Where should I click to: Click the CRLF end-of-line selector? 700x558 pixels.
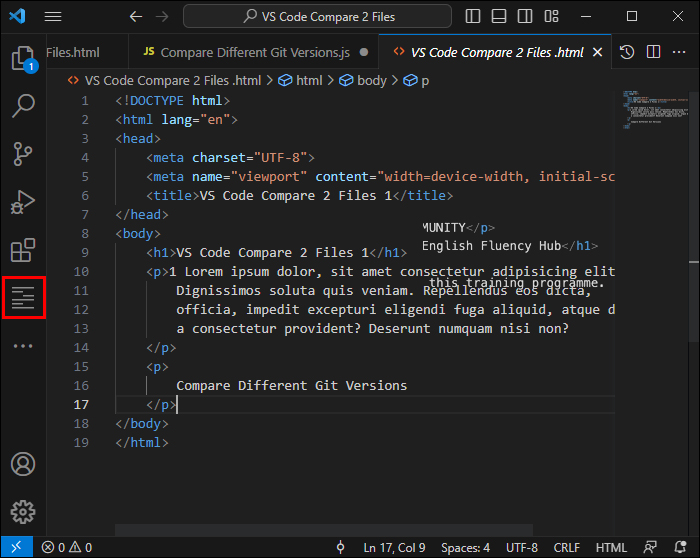point(567,547)
